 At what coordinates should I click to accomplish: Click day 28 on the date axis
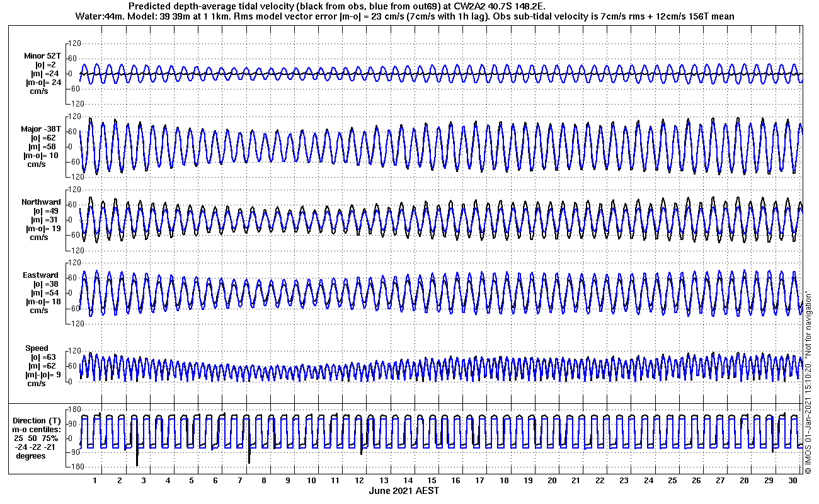click(x=745, y=481)
